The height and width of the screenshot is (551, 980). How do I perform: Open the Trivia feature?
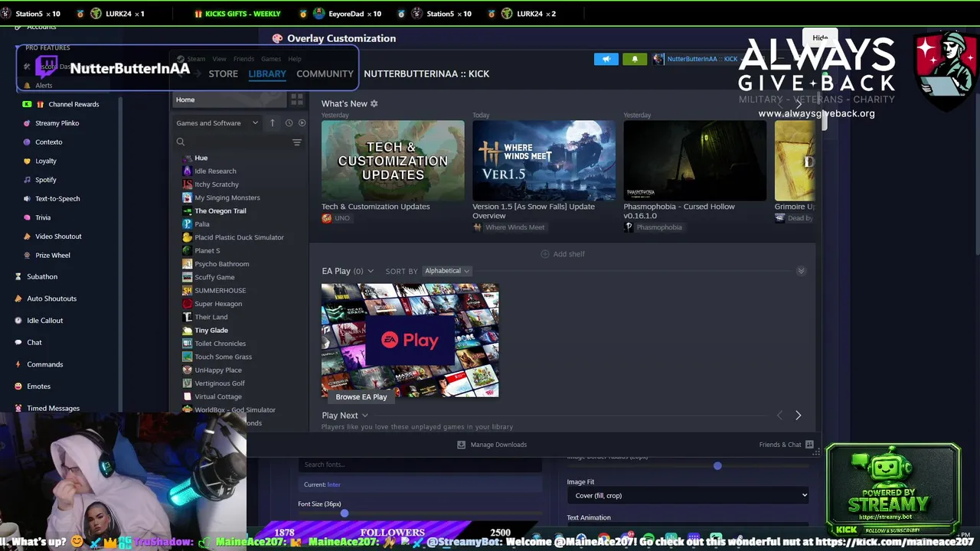(x=42, y=217)
